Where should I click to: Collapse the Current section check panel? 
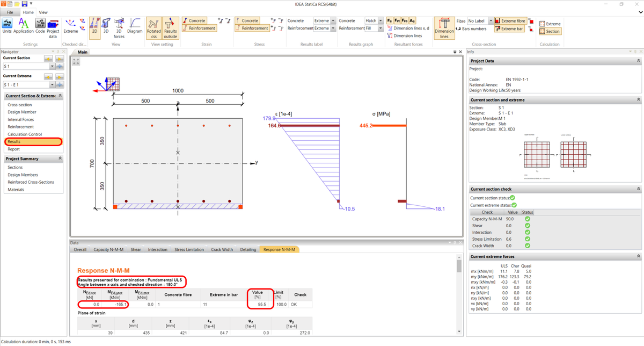pos(638,189)
